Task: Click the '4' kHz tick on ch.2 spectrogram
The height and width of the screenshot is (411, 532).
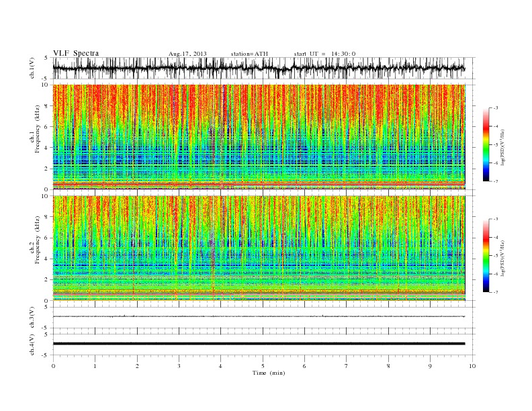Action: [46, 259]
